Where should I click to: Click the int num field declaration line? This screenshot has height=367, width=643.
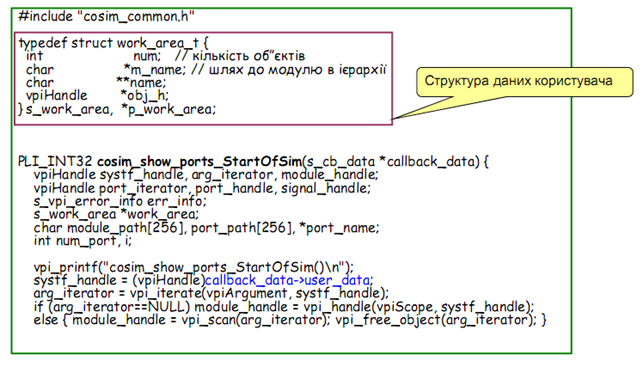165,56
